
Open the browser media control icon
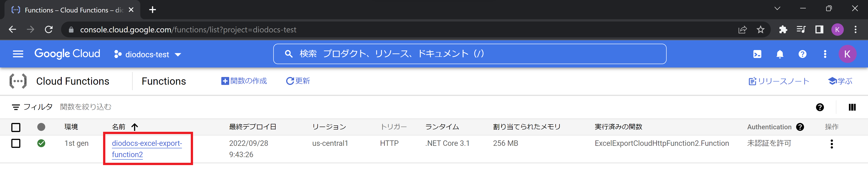pos(801,30)
